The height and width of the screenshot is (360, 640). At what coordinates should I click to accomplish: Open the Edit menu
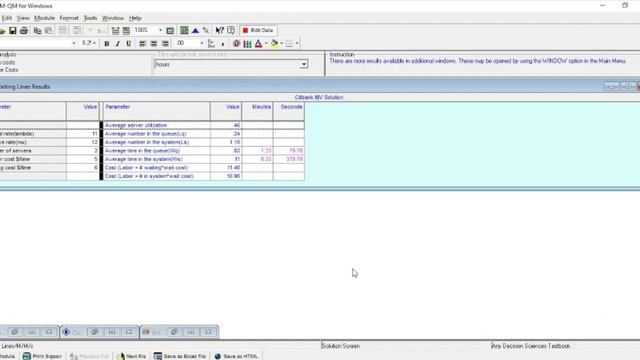[x=7, y=18]
